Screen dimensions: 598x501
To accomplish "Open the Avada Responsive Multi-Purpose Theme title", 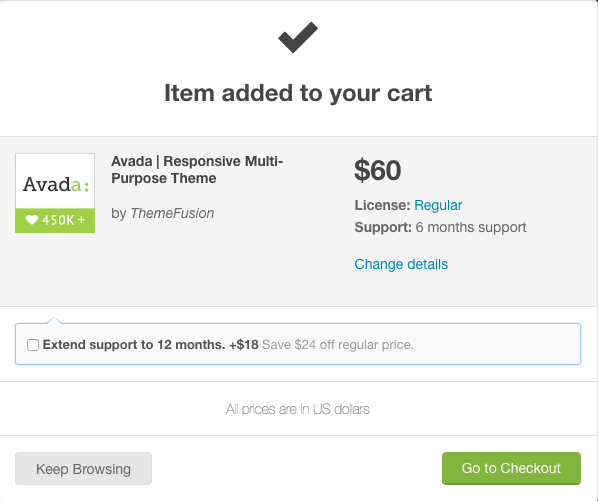I will pos(197,170).
